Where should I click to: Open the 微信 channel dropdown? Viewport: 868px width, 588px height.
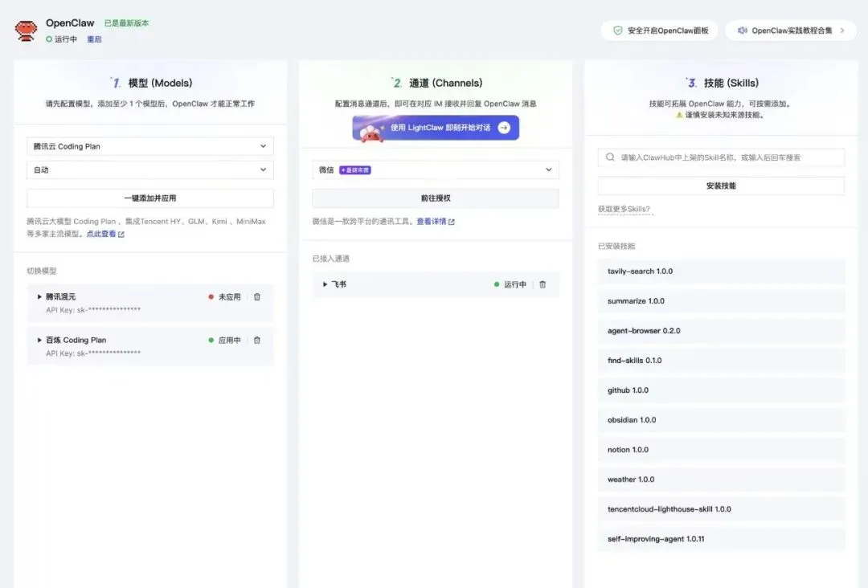(x=436, y=169)
